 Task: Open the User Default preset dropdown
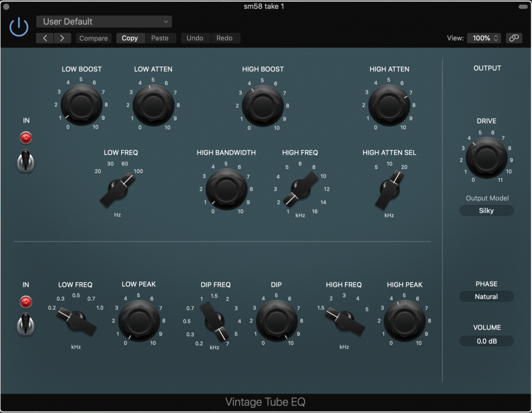click(104, 22)
